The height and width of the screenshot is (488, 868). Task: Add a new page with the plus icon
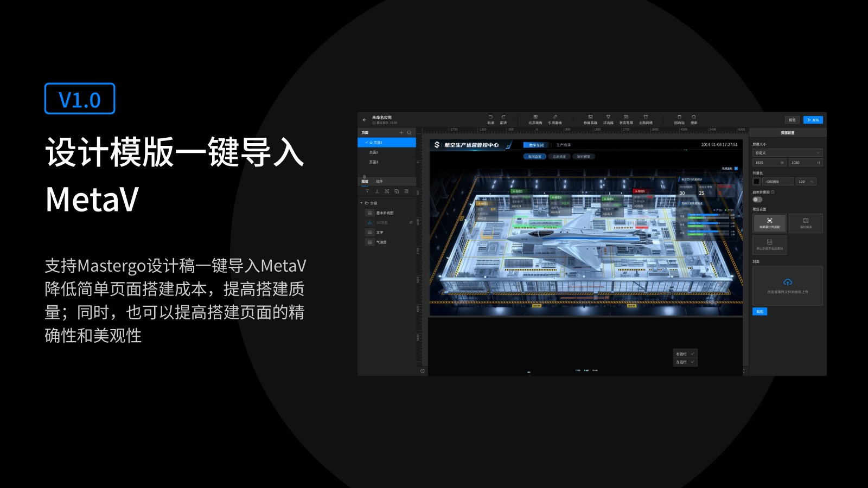[x=401, y=132]
